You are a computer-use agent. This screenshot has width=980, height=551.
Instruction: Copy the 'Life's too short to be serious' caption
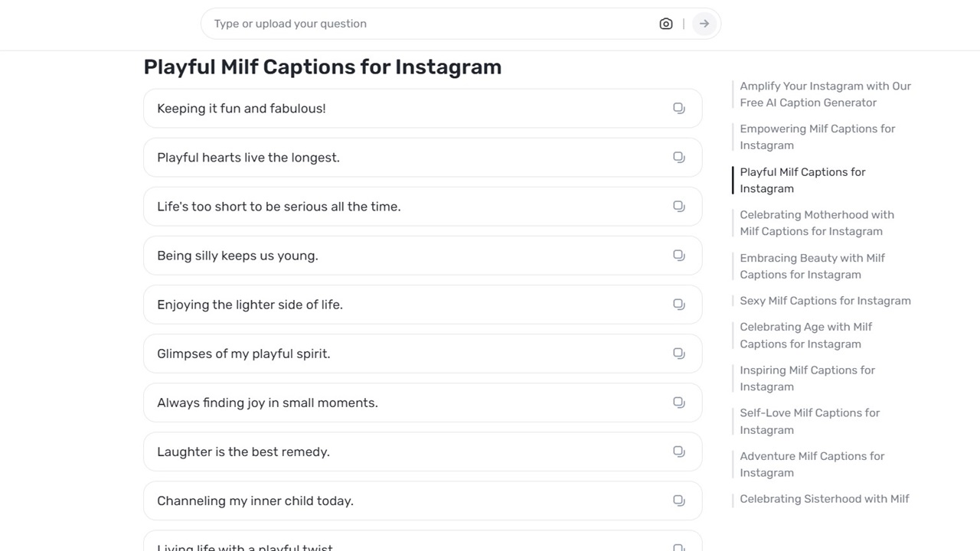tap(678, 206)
